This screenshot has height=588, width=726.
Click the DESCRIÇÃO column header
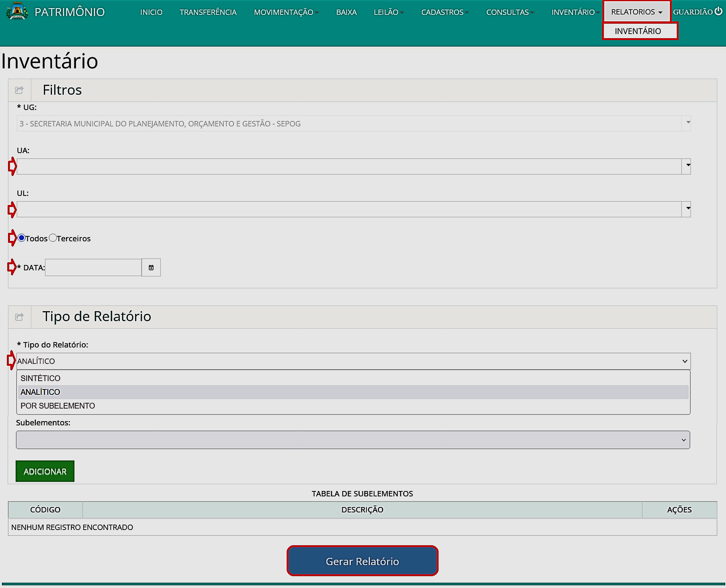tap(362, 510)
